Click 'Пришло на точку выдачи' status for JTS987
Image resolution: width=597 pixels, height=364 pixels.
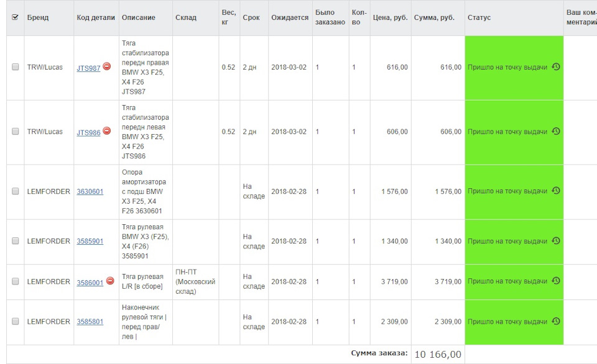tap(507, 67)
